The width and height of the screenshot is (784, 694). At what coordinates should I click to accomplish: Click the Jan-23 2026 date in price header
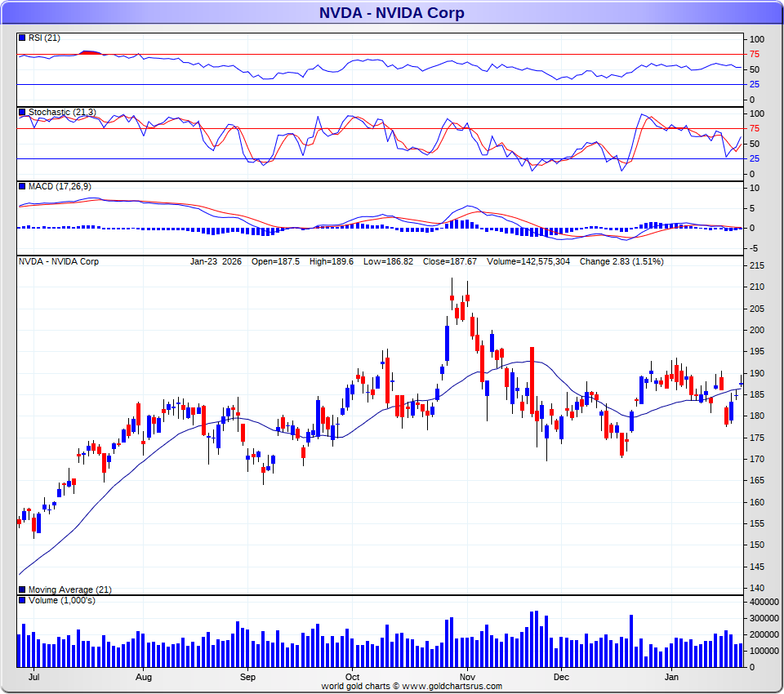point(216,261)
